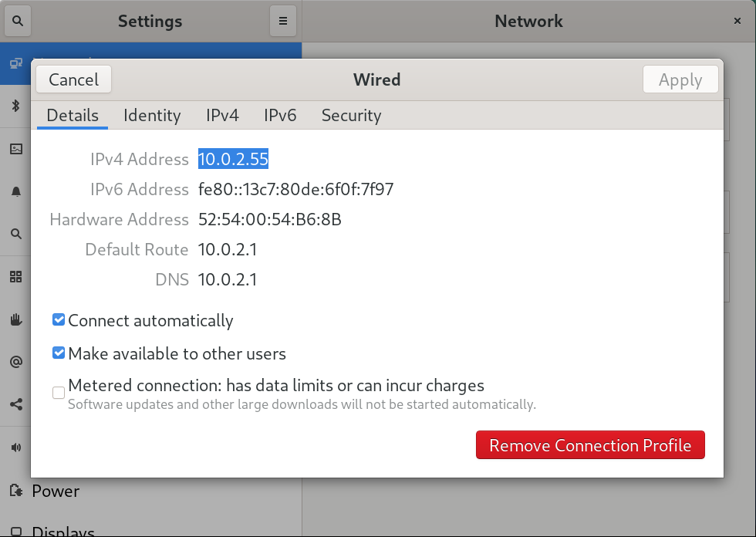Image resolution: width=756 pixels, height=537 pixels.
Task: Open the Notifications bell sidebar icon
Action: [16, 191]
